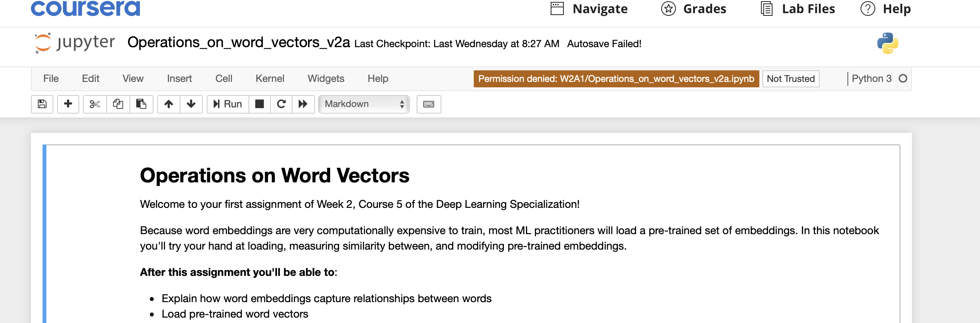The image size is (980, 323).
Task: Move selected cell up arrow
Action: click(x=169, y=104)
